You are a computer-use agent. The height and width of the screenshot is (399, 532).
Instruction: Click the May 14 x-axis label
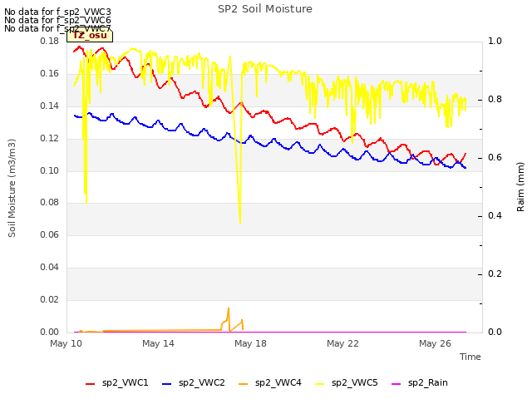click(158, 343)
